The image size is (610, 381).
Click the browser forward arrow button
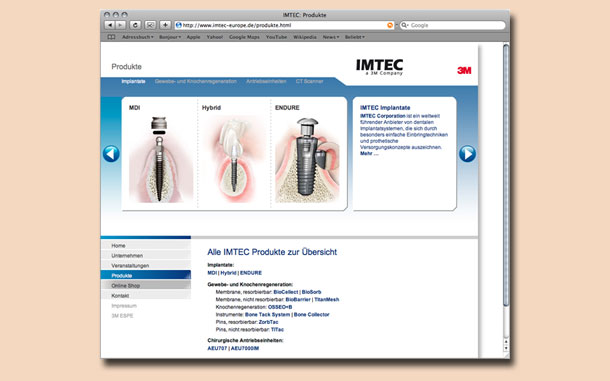point(121,25)
